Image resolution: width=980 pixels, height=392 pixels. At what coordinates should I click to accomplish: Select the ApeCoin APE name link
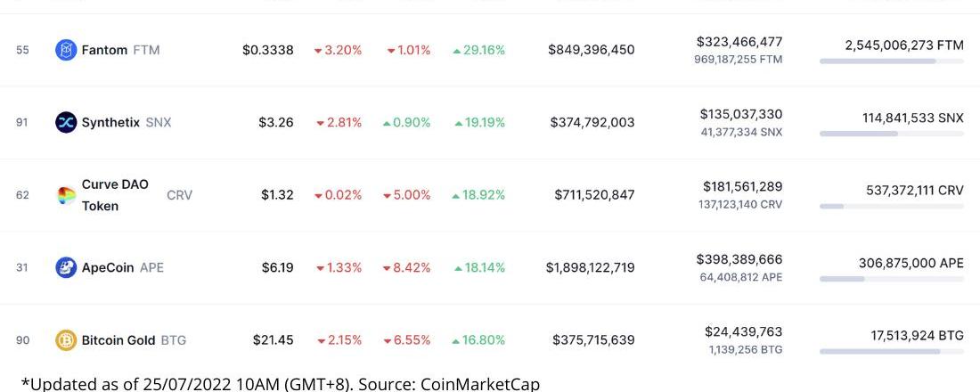pos(123,267)
